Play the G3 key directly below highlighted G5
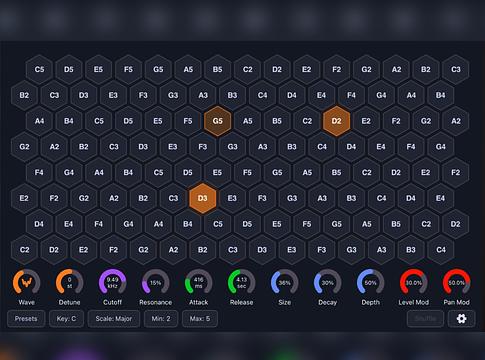485x360 pixels. (232, 147)
